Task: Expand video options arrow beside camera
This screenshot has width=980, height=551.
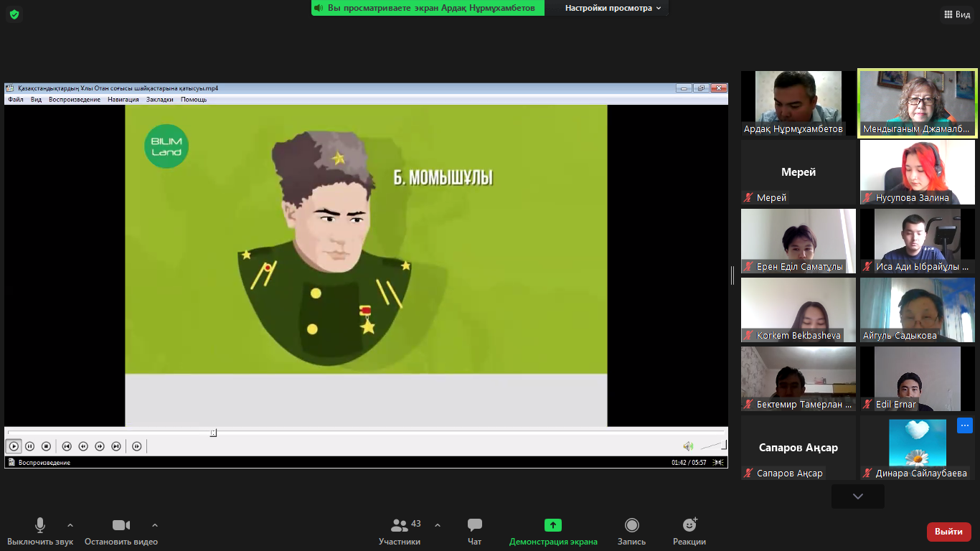Action: coord(155,525)
